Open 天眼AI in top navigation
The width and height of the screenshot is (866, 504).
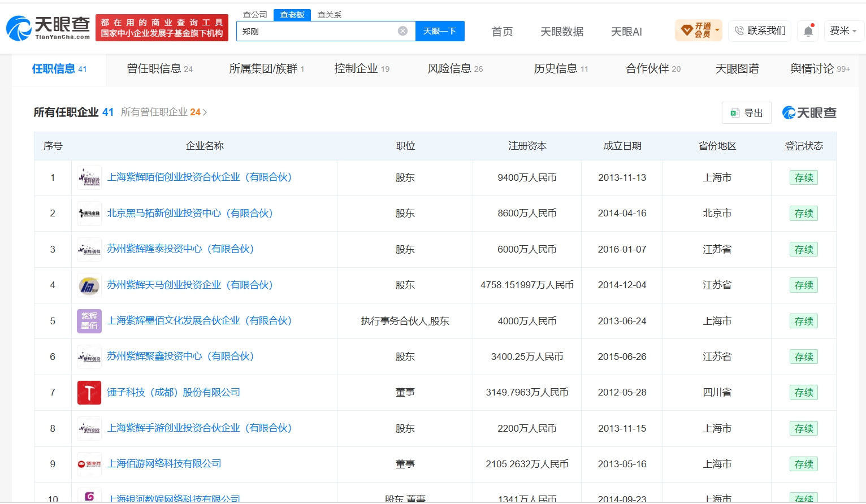coord(626,32)
